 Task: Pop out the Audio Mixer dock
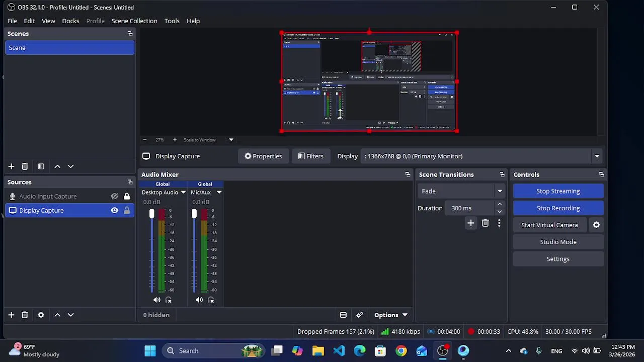pyautogui.click(x=408, y=174)
